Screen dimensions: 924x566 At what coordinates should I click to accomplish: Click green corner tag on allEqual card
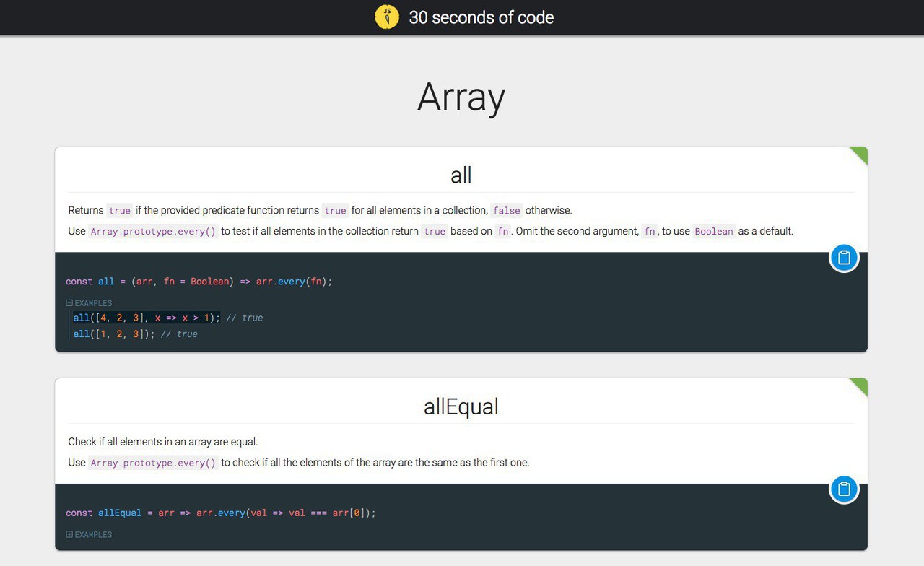tap(860, 386)
